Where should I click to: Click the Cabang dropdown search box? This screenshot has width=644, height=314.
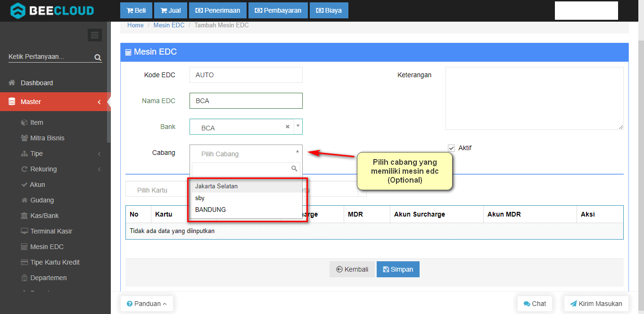point(246,169)
